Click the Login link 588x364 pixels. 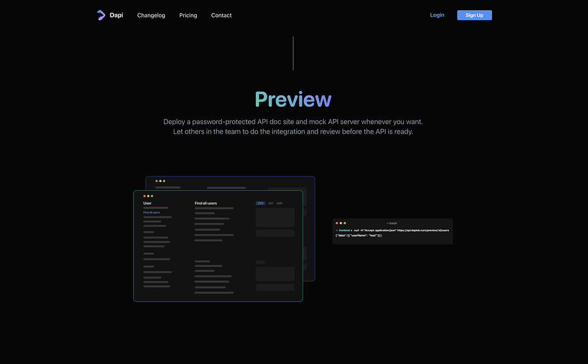437,15
